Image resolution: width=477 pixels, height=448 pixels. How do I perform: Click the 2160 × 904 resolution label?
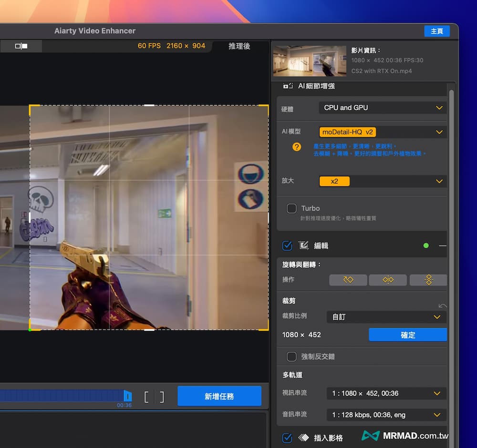coord(186,46)
